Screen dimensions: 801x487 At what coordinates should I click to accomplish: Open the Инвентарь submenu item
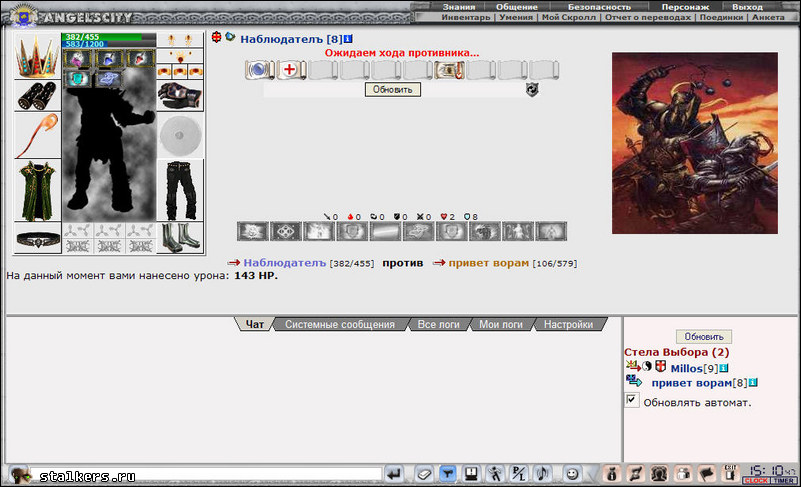point(465,17)
